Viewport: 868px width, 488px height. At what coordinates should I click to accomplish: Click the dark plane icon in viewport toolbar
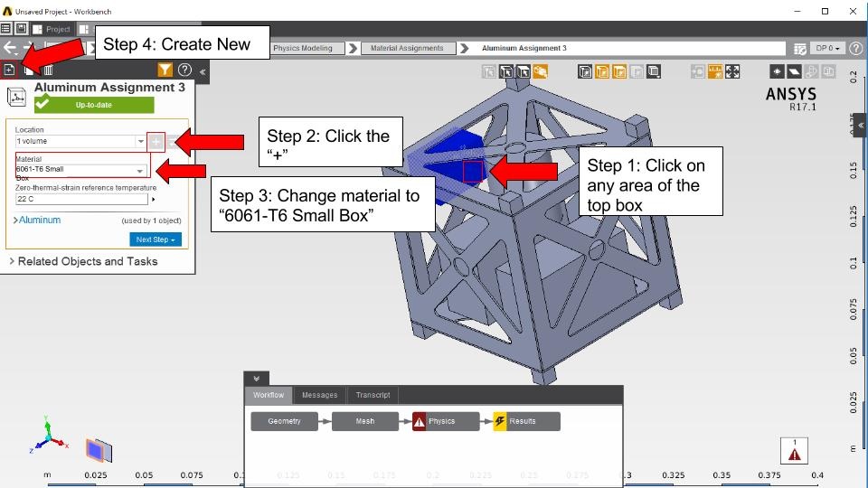[x=794, y=71]
